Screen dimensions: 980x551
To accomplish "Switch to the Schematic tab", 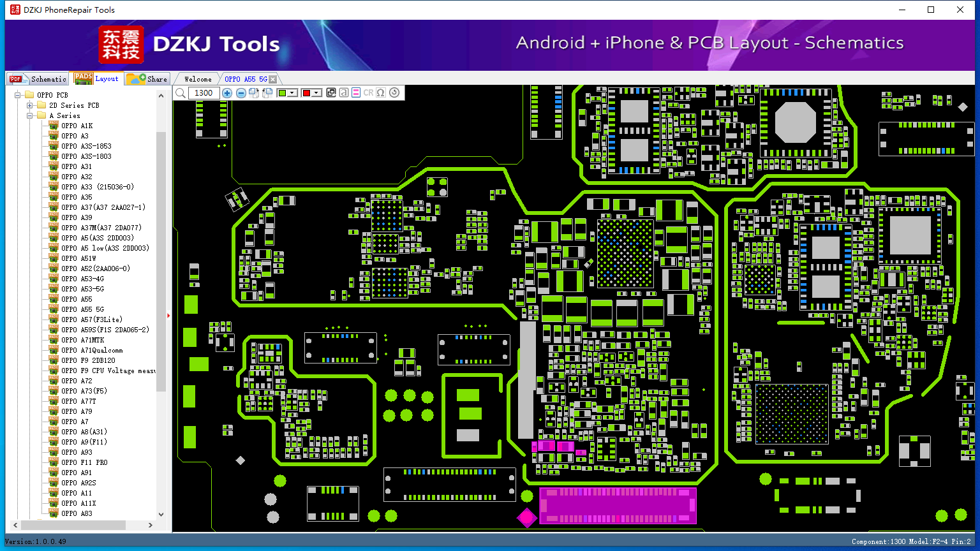I will click(38, 79).
